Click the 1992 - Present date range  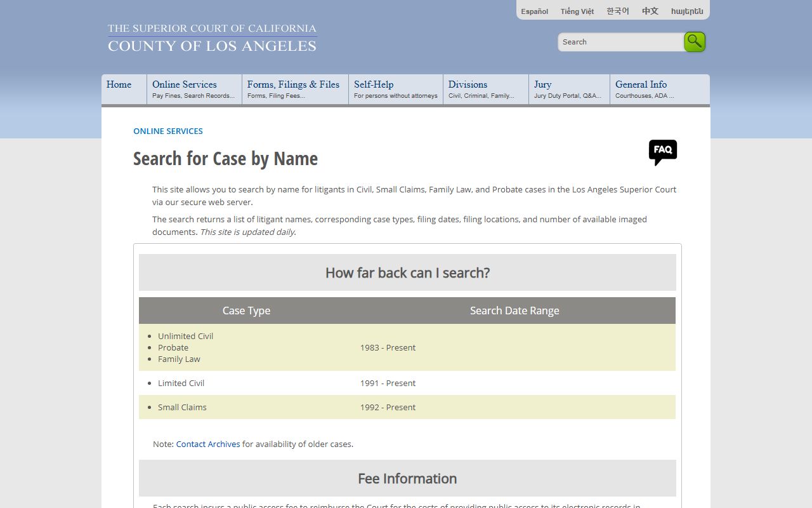(388, 407)
